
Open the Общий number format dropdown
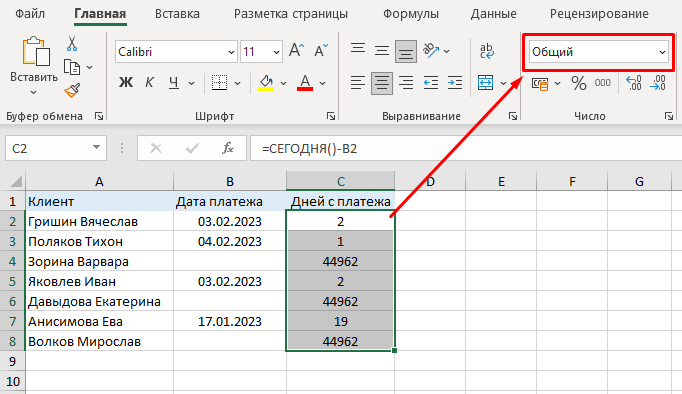coord(598,52)
